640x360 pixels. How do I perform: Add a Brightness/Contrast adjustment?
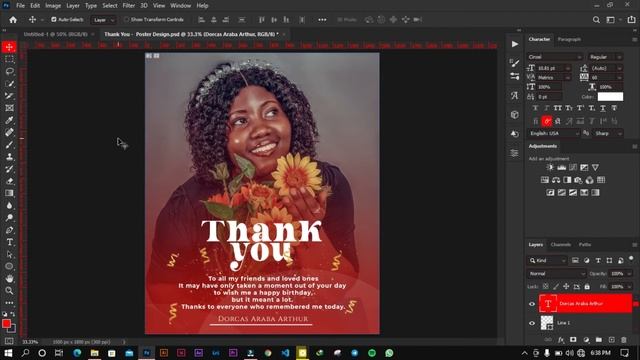click(550, 167)
